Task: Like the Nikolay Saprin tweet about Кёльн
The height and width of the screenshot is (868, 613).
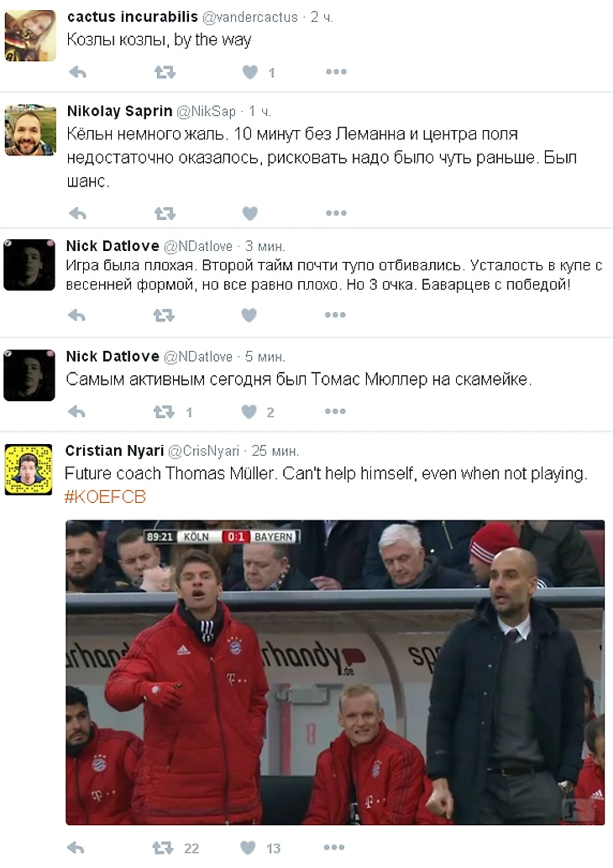Action: pos(249,213)
